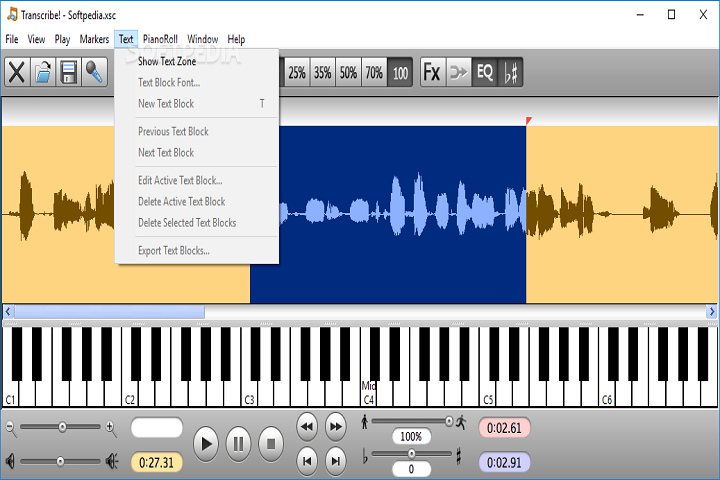Click the Fx audio effects button
Viewport: 720px width, 480px height.
pos(432,73)
